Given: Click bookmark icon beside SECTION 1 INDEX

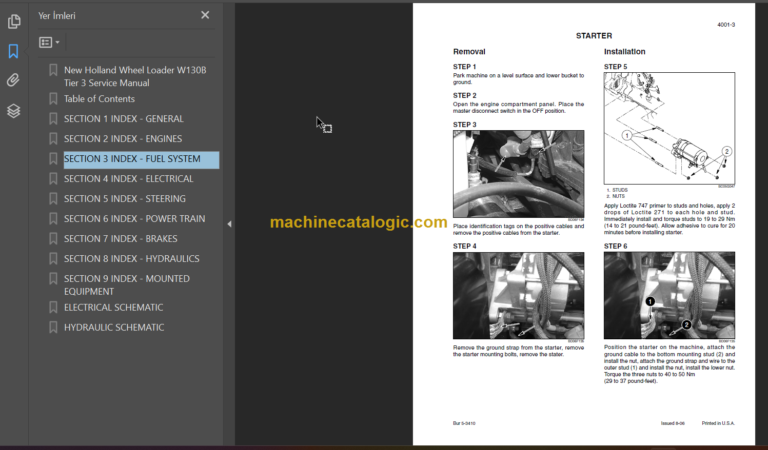Looking at the screenshot, I should (53, 119).
